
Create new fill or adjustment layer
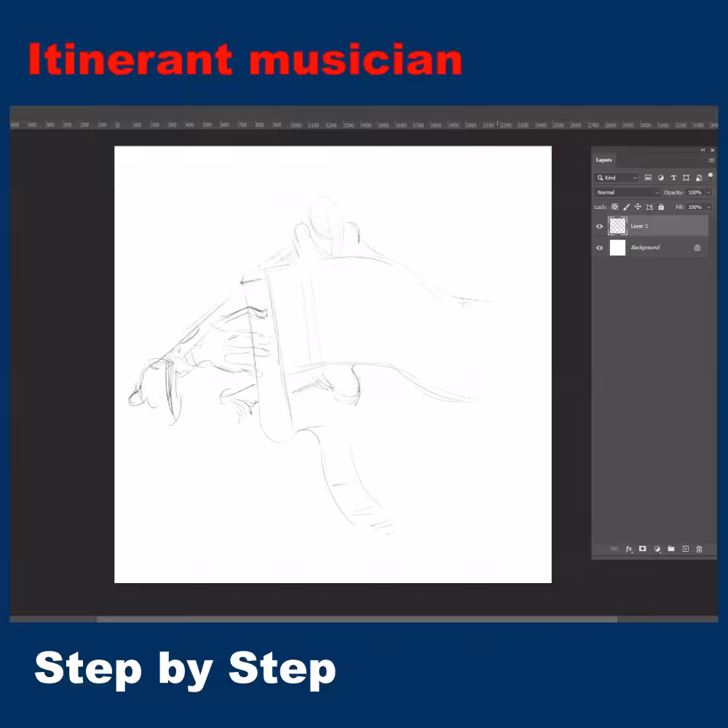pos(657,549)
